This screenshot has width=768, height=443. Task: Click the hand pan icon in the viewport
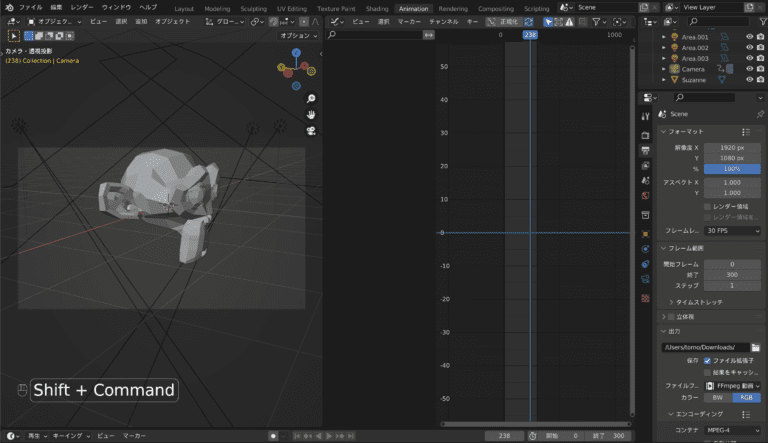click(x=311, y=115)
